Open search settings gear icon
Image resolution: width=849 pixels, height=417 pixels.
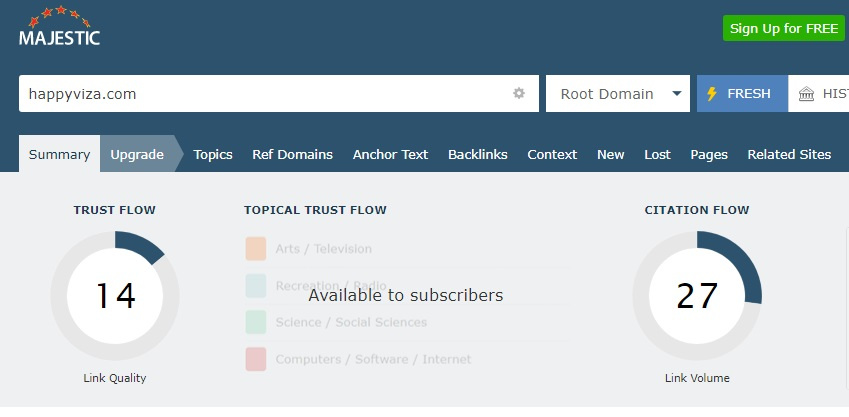coord(519,93)
